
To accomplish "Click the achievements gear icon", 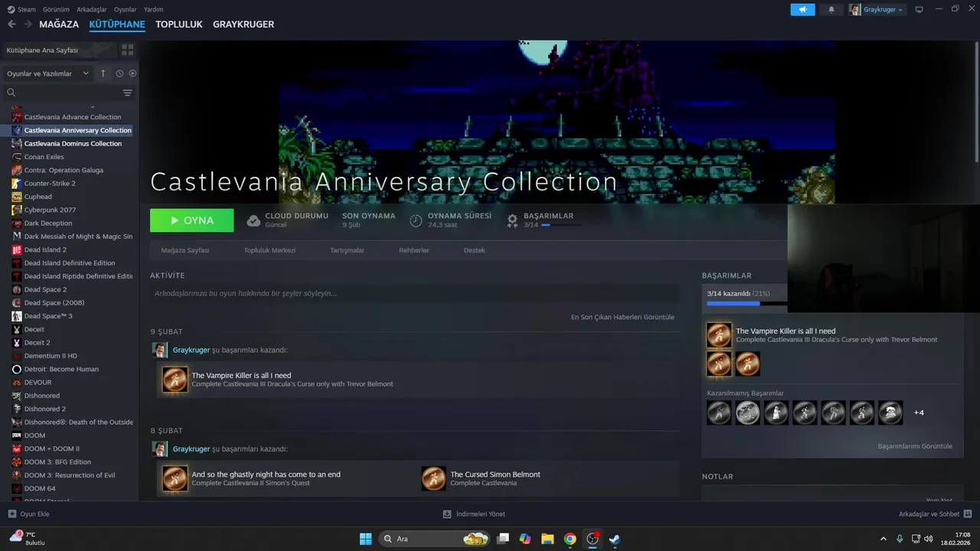I will tap(513, 220).
